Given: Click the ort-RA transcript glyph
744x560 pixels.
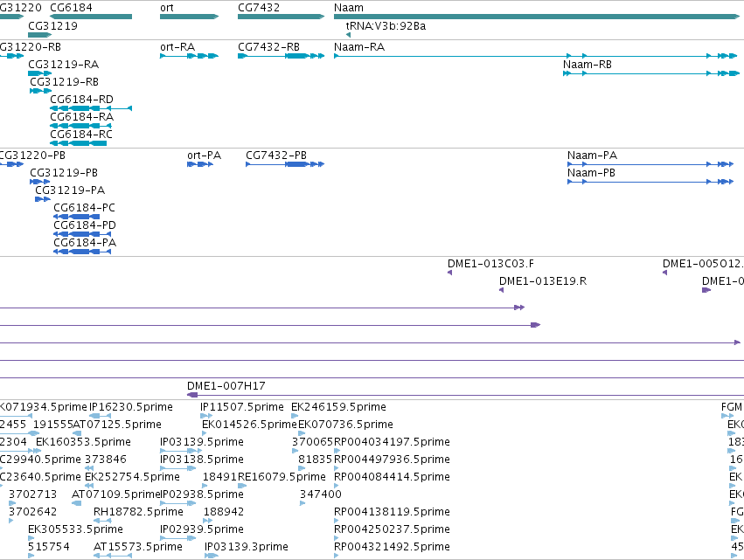Looking at the screenshot, I should coord(190,56).
